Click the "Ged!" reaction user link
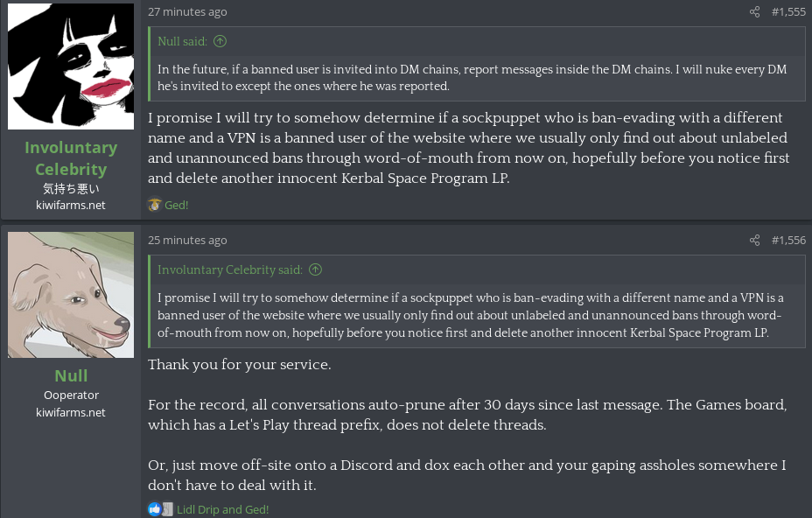Viewport: 812px width, 518px height. point(177,205)
